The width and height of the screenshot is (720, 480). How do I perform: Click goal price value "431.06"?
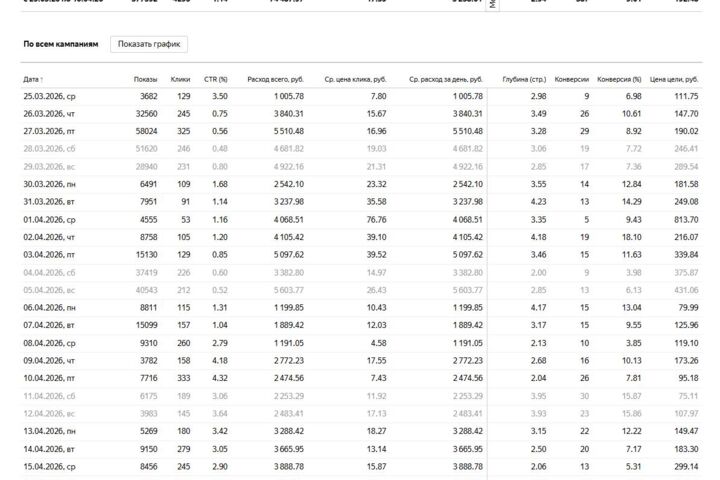[x=686, y=290]
